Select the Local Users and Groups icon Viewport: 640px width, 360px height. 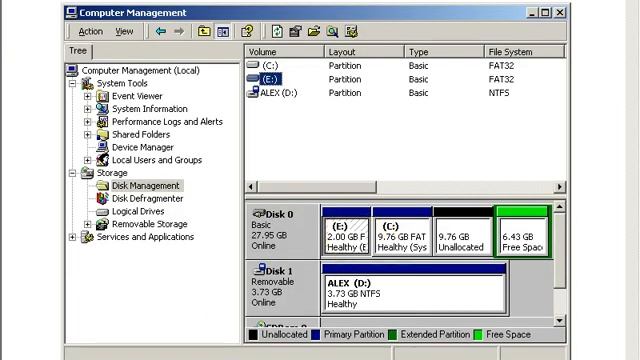pyautogui.click(x=102, y=160)
